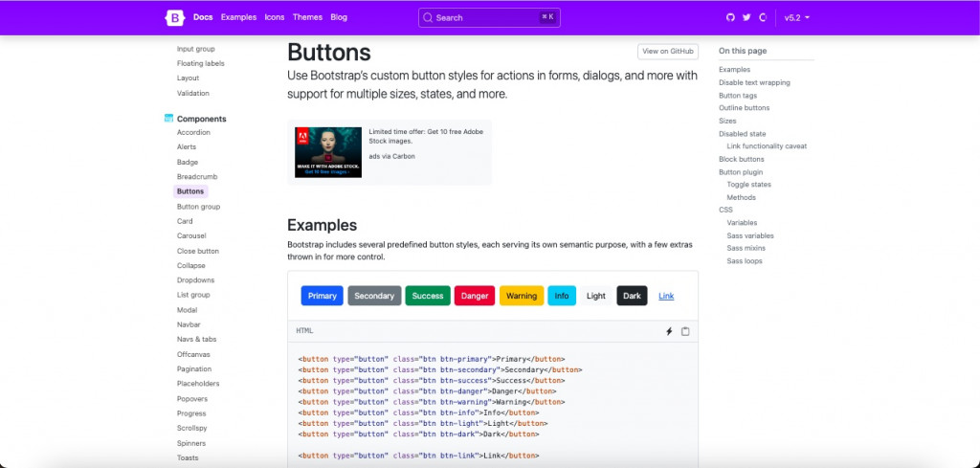Open Close button in sidebar
980x468 pixels.
point(198,251)
